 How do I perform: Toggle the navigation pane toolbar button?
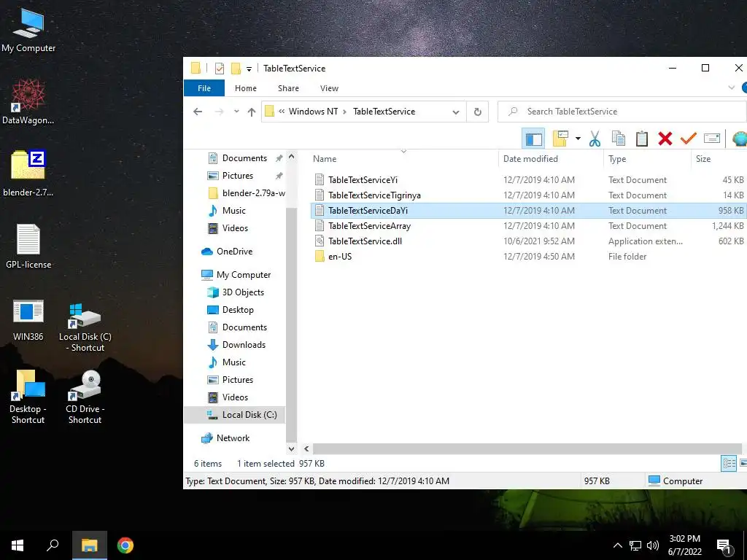(533, 139)
